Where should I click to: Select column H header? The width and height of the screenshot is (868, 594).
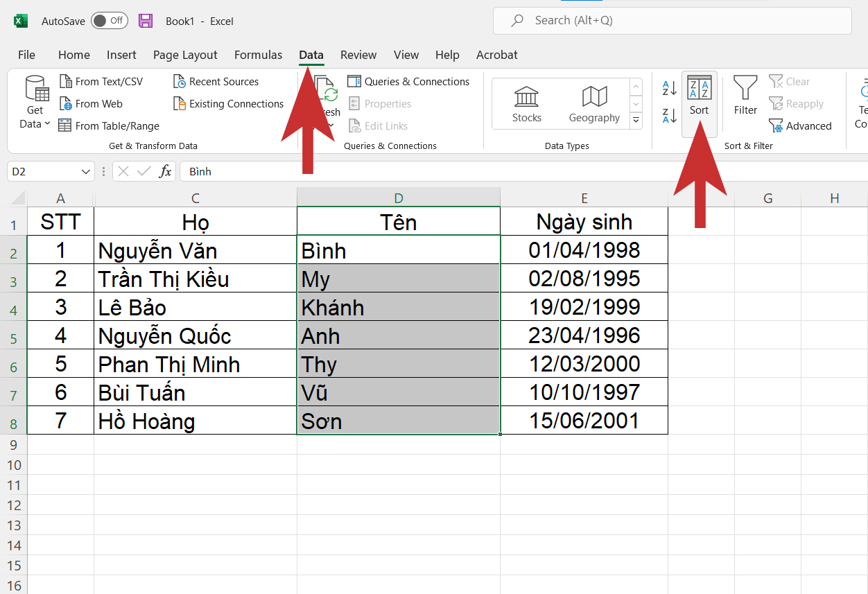pos(834,198)
